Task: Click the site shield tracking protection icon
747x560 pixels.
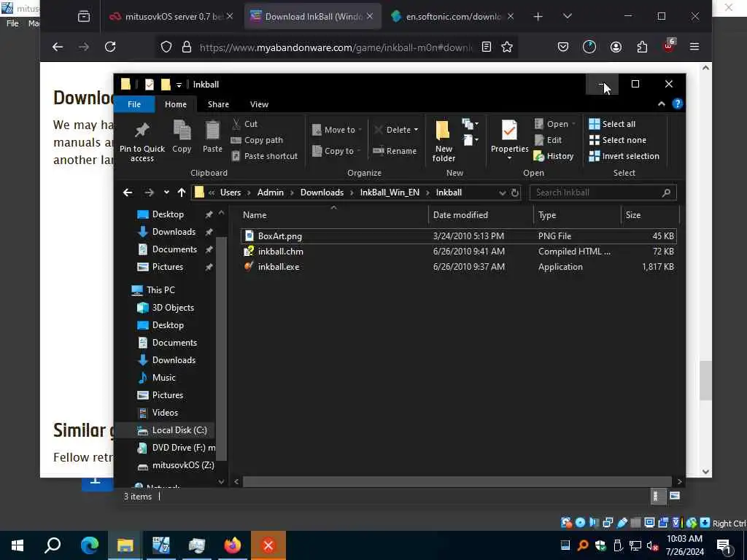Action: 166,47
